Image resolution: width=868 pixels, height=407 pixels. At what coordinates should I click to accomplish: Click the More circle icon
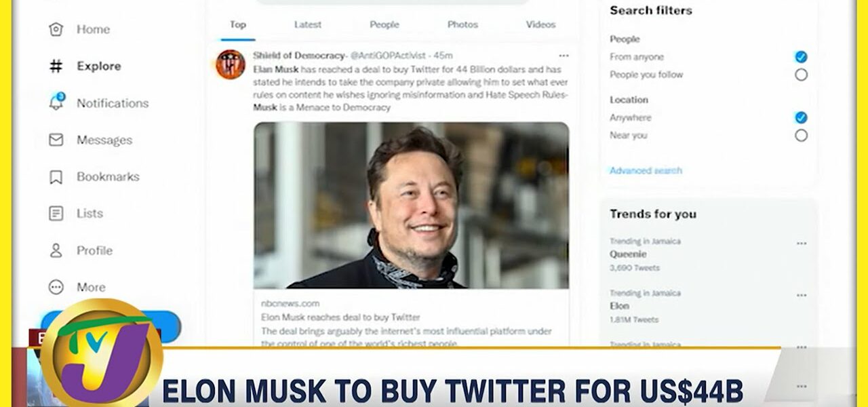[56, 287]
